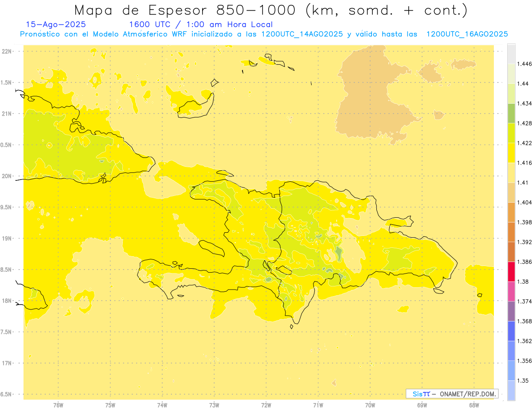The width and height of the screenshot is (532, 411).
Task: Pick the gray swatch above 1.446
Action: pos(511,54)
